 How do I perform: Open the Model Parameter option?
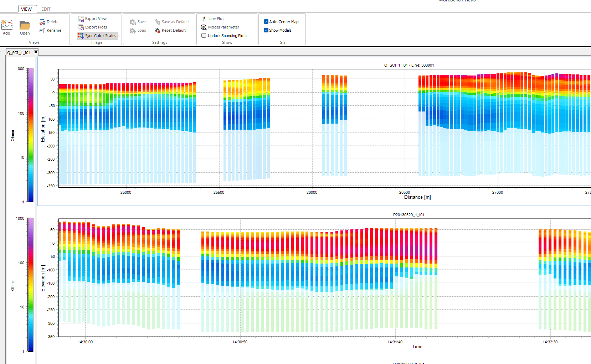pyautogui.click(x=220, y=27)
